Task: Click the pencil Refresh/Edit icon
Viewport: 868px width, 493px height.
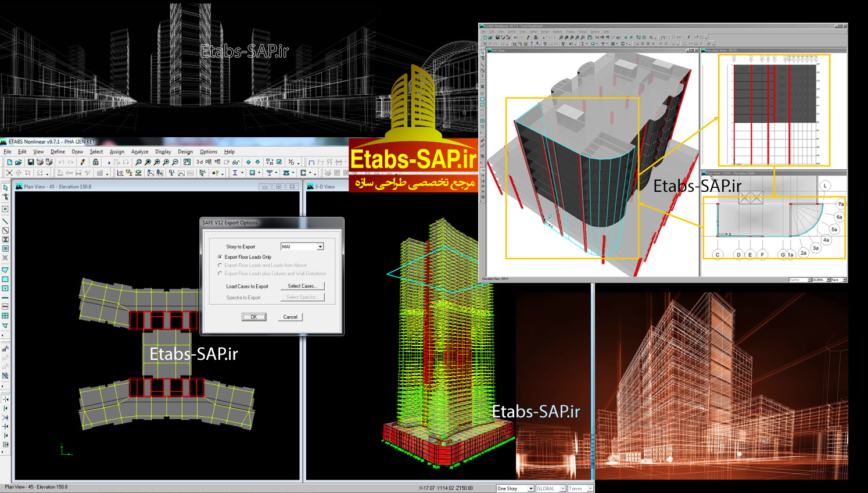Action: (x=83, y=162)
